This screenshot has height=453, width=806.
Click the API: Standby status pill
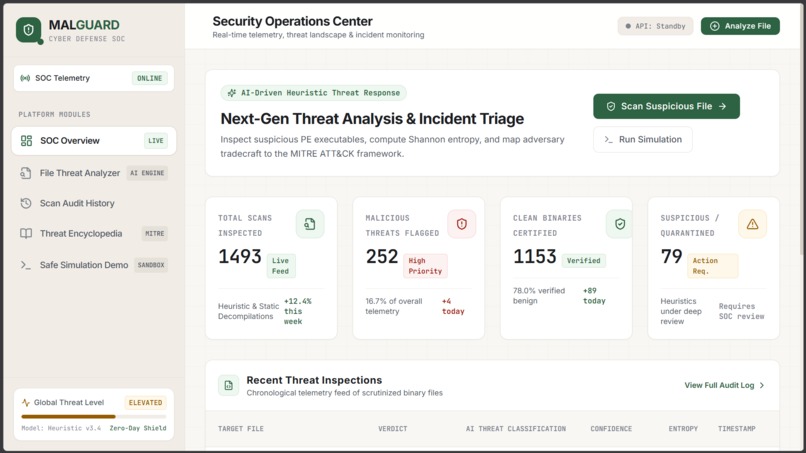click(x=655, y=26)
